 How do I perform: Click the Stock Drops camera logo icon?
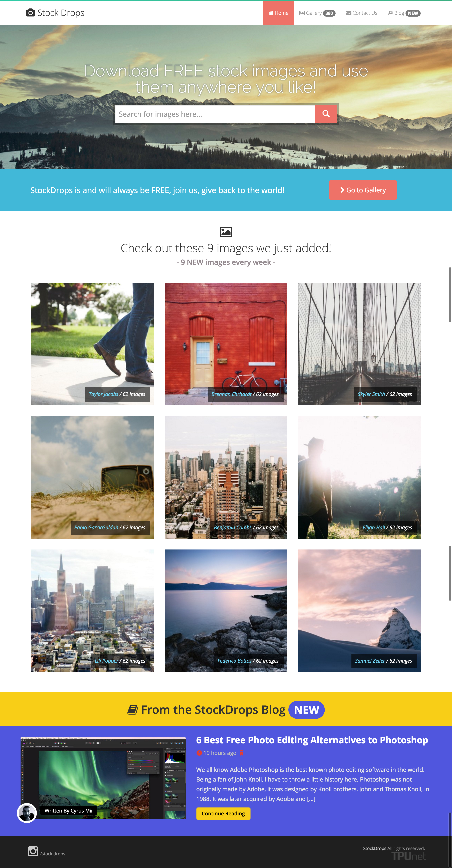point(30,13)
